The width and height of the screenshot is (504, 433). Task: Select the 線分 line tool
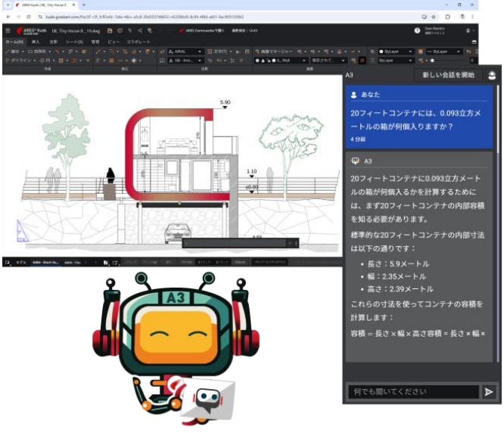(x=13, y=51)
